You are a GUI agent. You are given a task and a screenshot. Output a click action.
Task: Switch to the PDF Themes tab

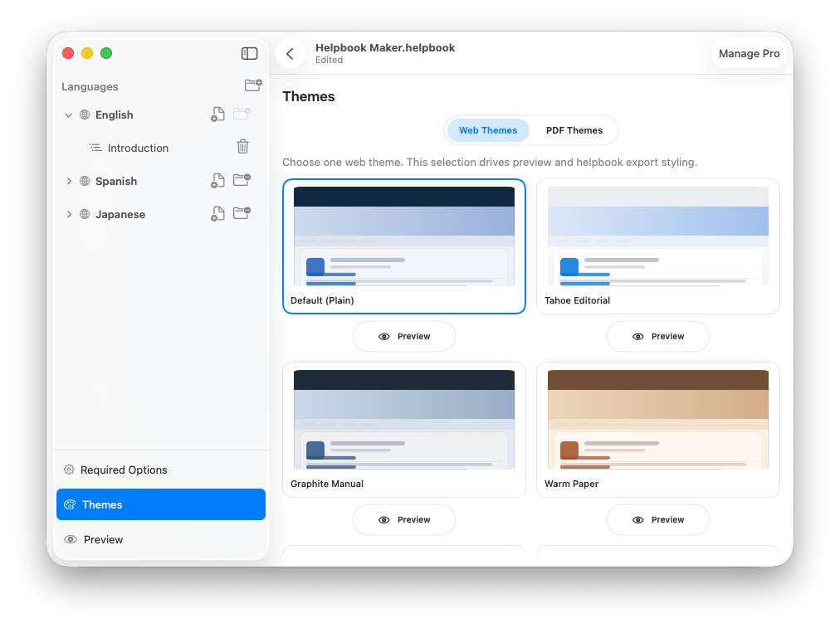tap(574, 130)
